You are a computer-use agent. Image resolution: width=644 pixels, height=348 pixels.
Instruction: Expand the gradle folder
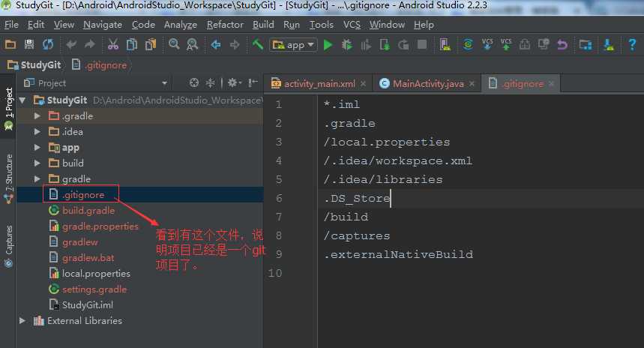pyautogui.click(x=37, y=179)
